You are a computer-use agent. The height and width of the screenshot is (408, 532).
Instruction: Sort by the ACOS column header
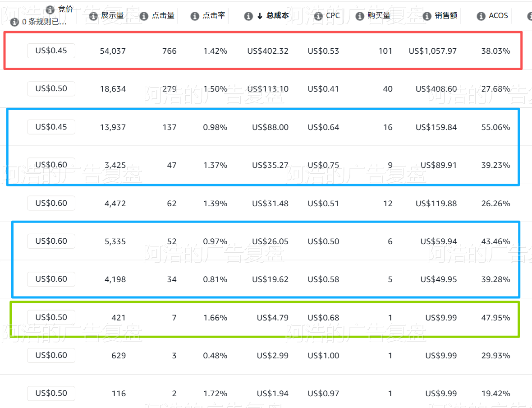[x=498, y=16]
